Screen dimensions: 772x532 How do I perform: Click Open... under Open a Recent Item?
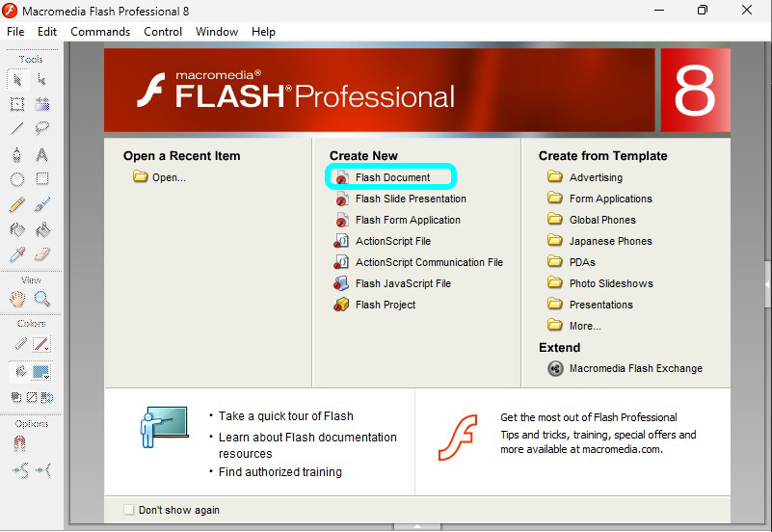(169, 177)
